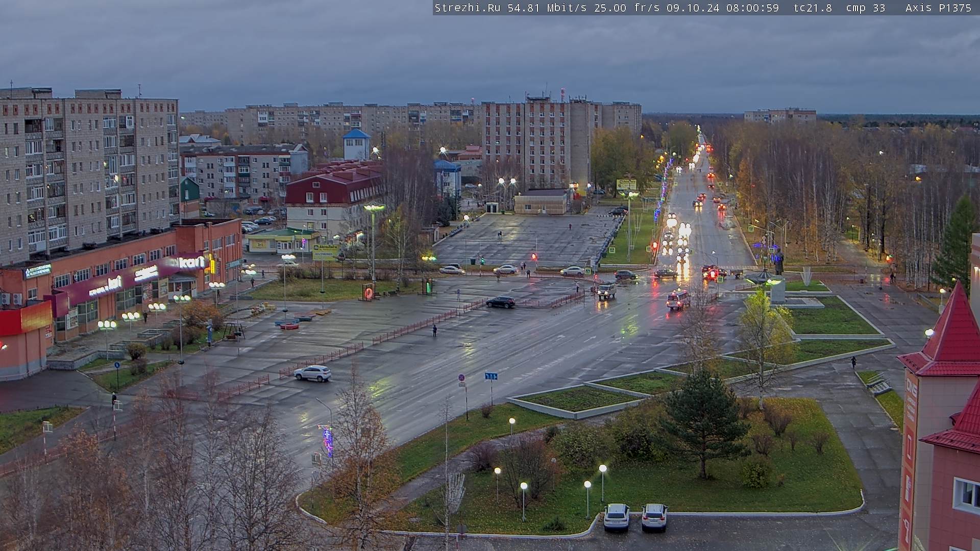Select the Axis P1375 camera model text
Screen dimensions: 980x551
click(938, 8)
